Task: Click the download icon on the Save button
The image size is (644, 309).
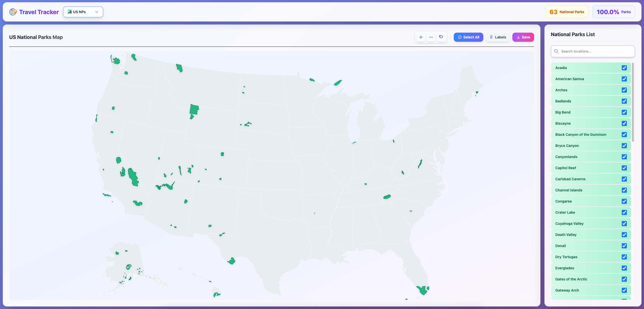Action: coord(518,37)
